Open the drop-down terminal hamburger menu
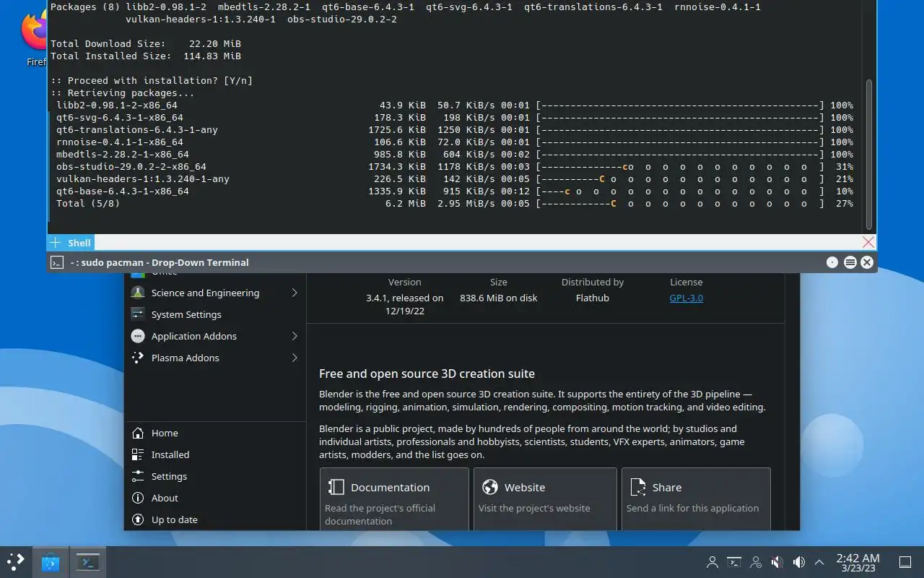 pos(850,262)
